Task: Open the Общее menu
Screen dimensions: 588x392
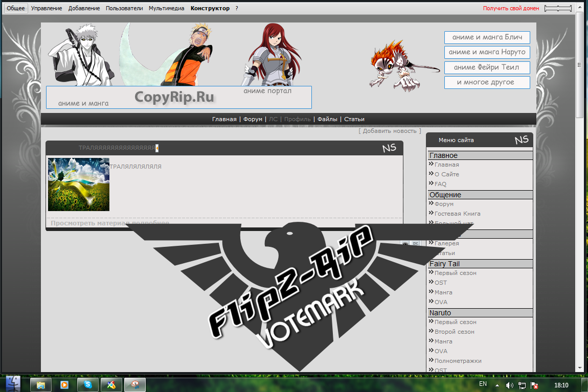Action: tap(16, 8)
